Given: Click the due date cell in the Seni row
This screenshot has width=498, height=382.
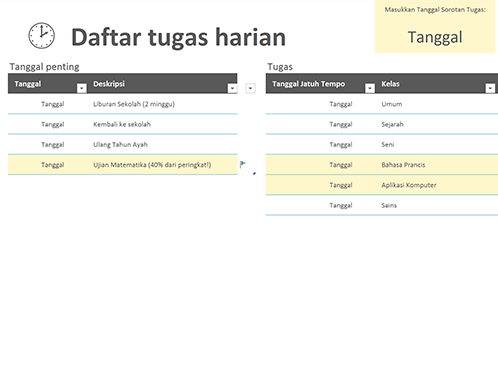Looking at the screenshot, I should click(x=341, y=145).
